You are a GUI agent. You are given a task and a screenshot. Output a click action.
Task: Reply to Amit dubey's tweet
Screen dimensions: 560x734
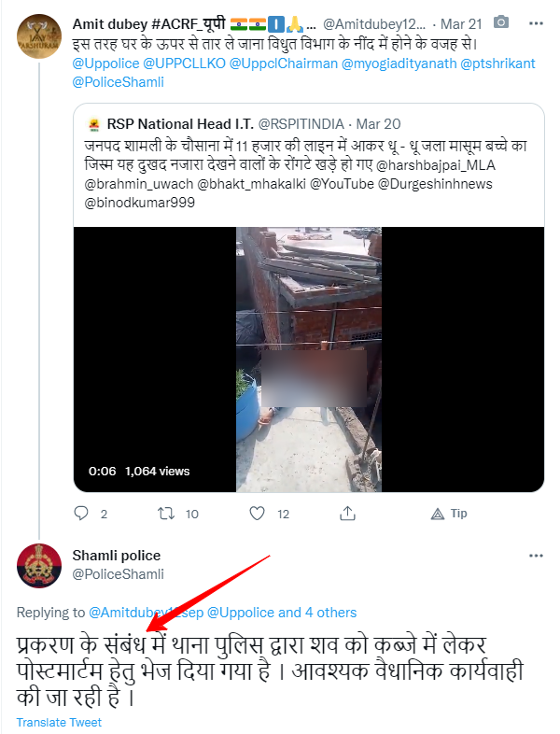(x=81, y=514)
